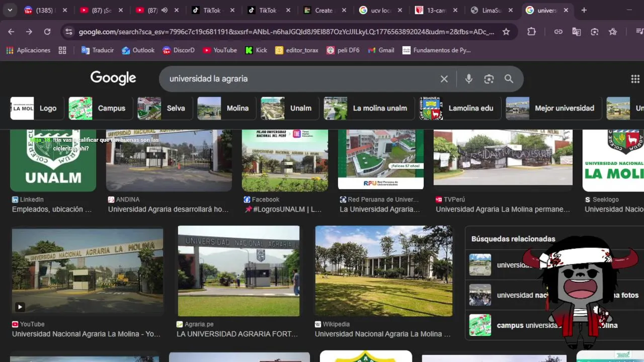Screen dimensions: 644x362
Task: Open the Agraria.pe entrance image
Action: click(x=238, y=271)
